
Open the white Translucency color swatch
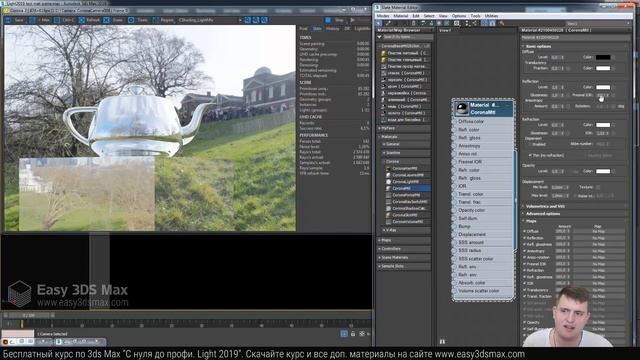click(x=603, y=68)
